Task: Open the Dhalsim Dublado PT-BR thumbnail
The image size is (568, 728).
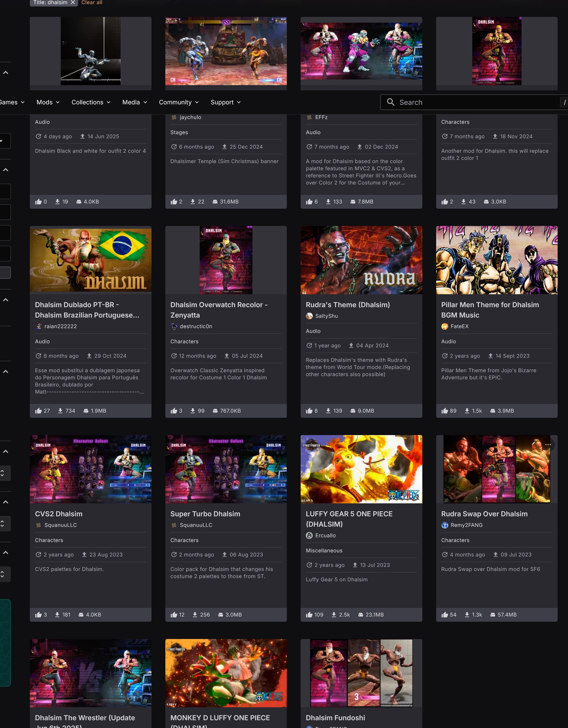Action: coord(90,260)
